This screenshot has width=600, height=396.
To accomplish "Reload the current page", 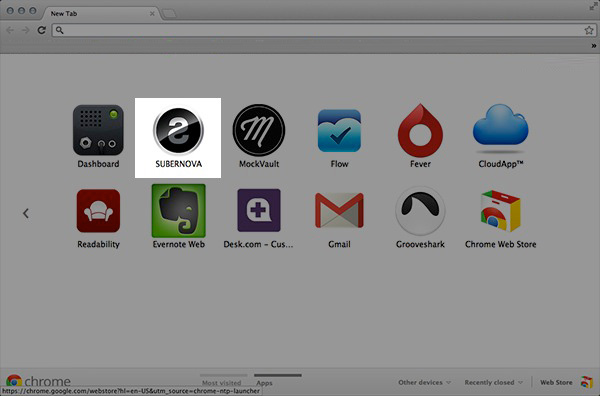I will [x=41, y=30].
